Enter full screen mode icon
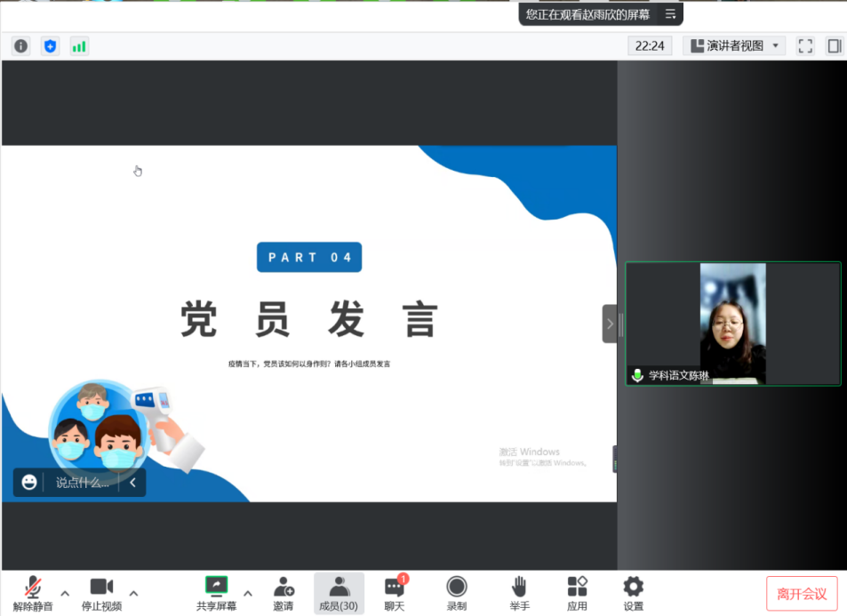The image size is (847, 616). click(805, 46)
